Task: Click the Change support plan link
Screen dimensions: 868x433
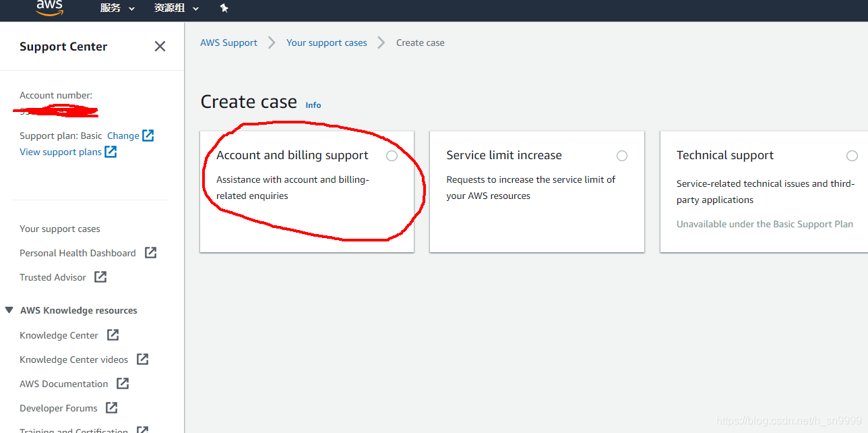Action: 123,136
